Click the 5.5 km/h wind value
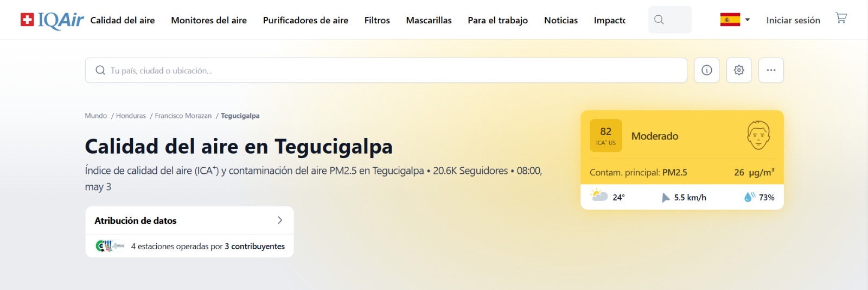 click(x=690, y=197)
